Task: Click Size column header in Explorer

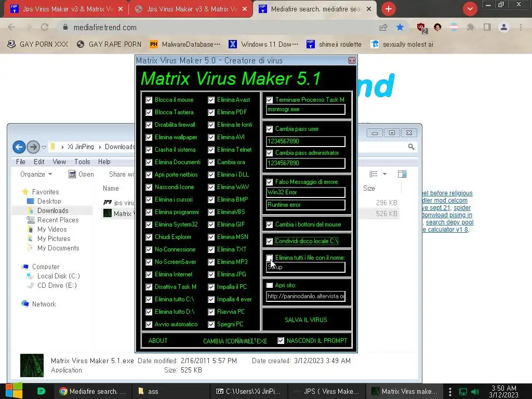Action: click(369, 188)
